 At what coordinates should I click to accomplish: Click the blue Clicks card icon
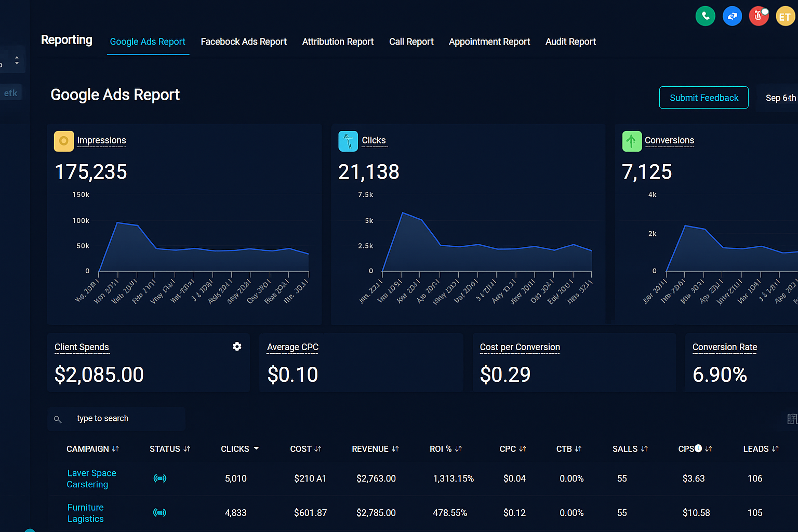tap(348, 141)
